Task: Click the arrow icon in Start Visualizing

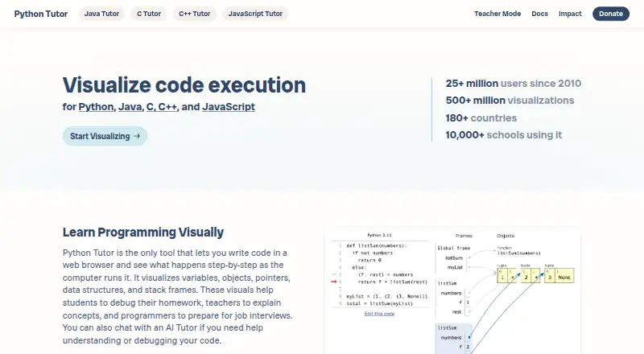Action: point(137,136)
